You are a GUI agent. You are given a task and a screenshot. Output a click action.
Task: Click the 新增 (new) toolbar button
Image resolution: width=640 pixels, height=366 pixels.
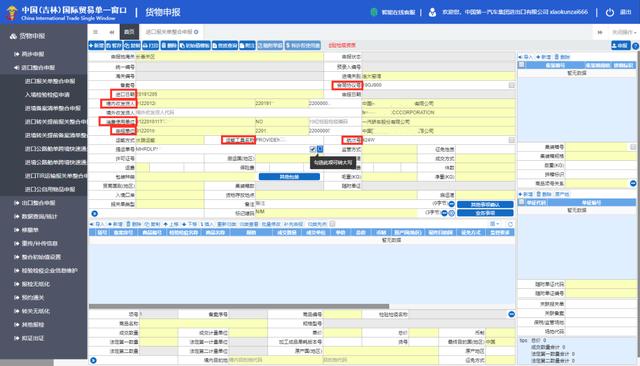pos(97,45)
